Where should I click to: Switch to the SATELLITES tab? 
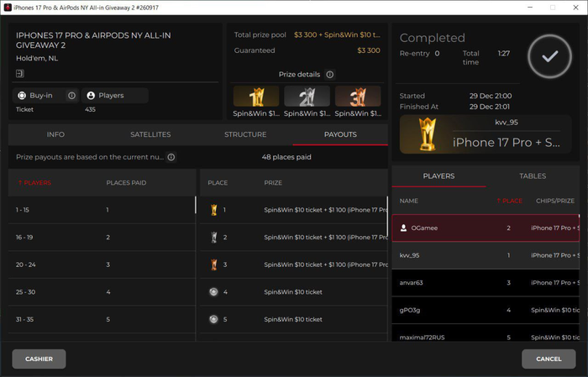coord(150,134)
